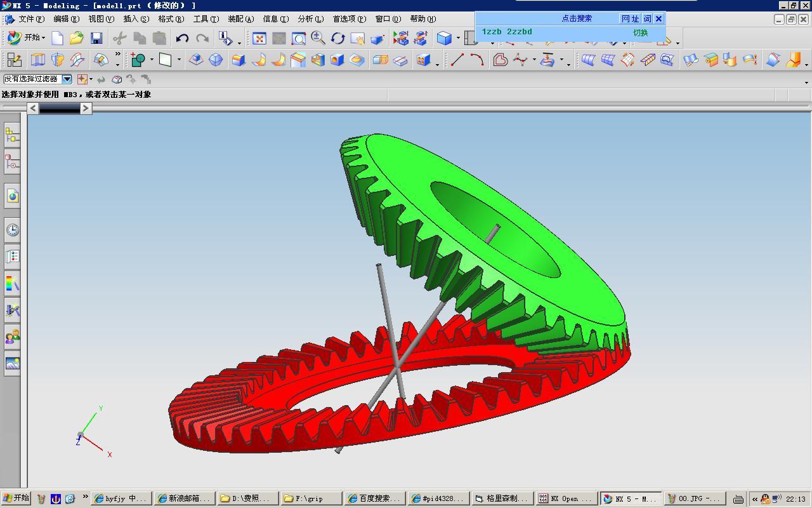Viewport: 812px width, 508px height.
Task: Click the Open folder icon
Action: (77, 38)
